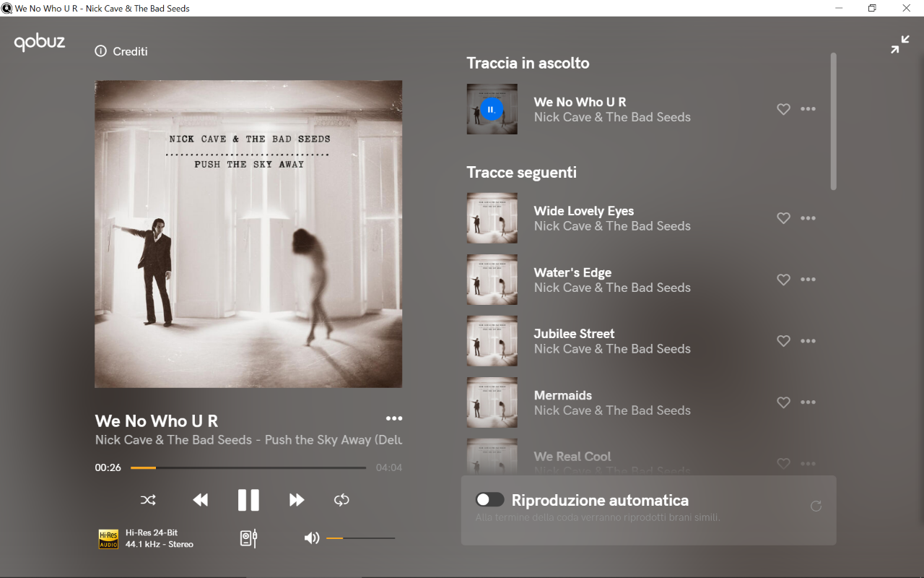Toggle repeat mode
Image resolution: width=924 pixels, height=578 pixels.
[x=341, y=500]
